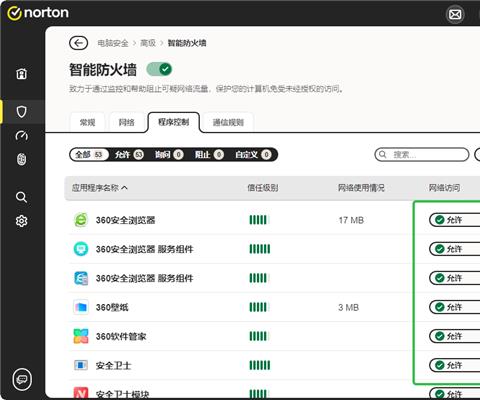Screen dimensions: 480x400
Task: Go to 高级 in breadcrumb
Action: point(148,43)
